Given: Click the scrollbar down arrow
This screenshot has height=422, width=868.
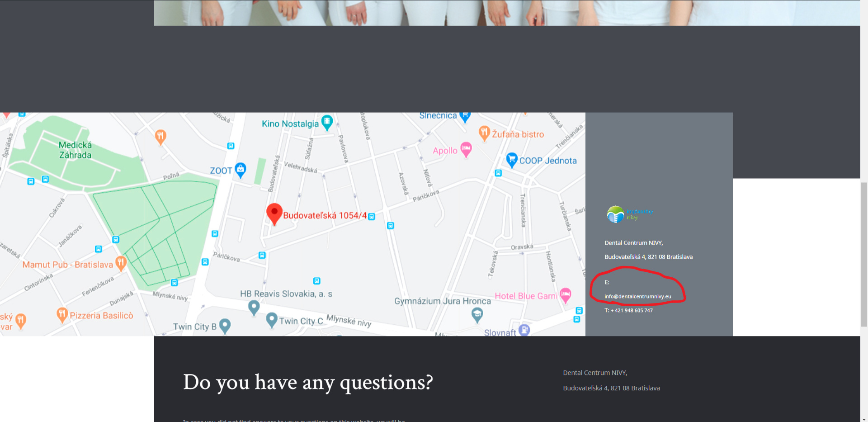Looking at the screenshot, I should click(x=864, y=418).
